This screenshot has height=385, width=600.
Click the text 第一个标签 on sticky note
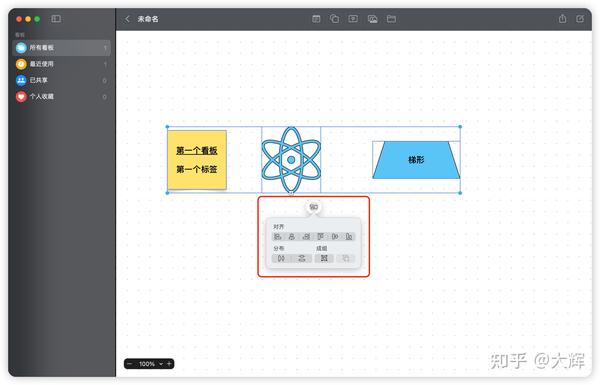coord(197,170)
